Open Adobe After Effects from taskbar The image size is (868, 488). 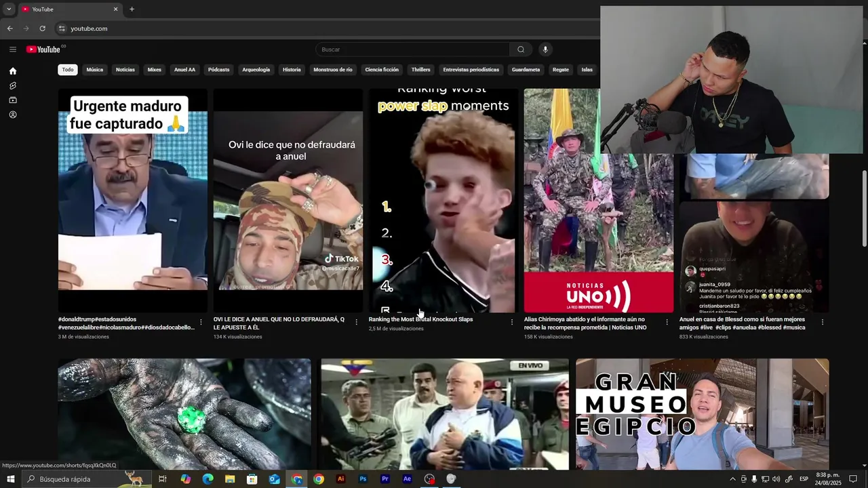(x=407, y=479)
